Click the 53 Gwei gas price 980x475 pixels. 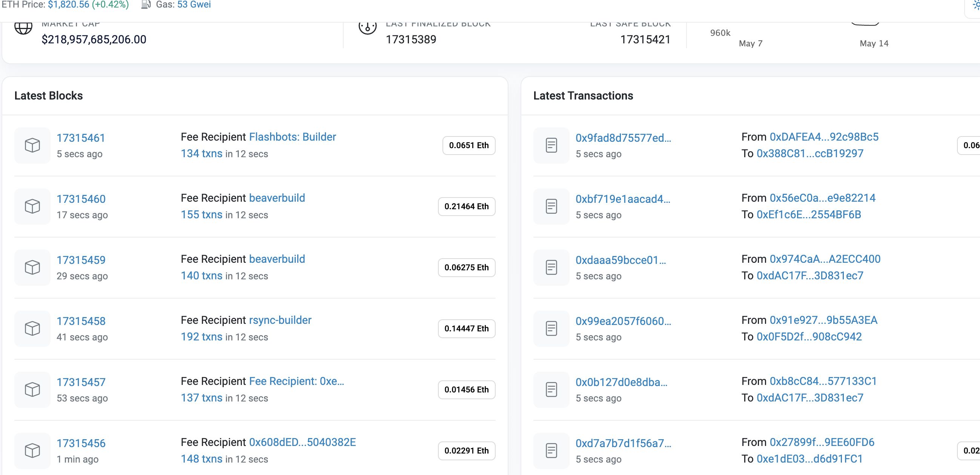click(x=194, y=5)
